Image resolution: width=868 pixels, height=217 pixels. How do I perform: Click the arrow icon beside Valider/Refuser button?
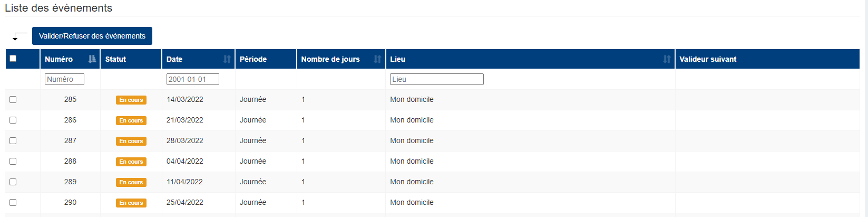coord(19,36)
